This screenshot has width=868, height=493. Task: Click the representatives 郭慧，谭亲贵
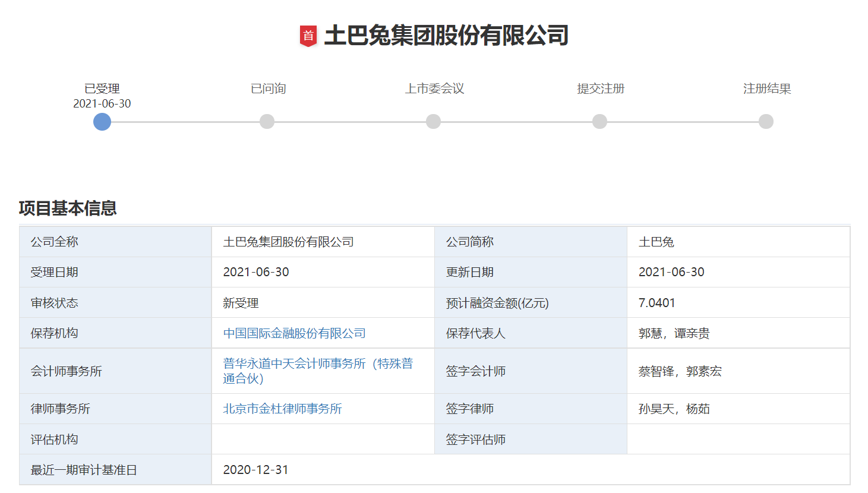click(x=674, y=333)
